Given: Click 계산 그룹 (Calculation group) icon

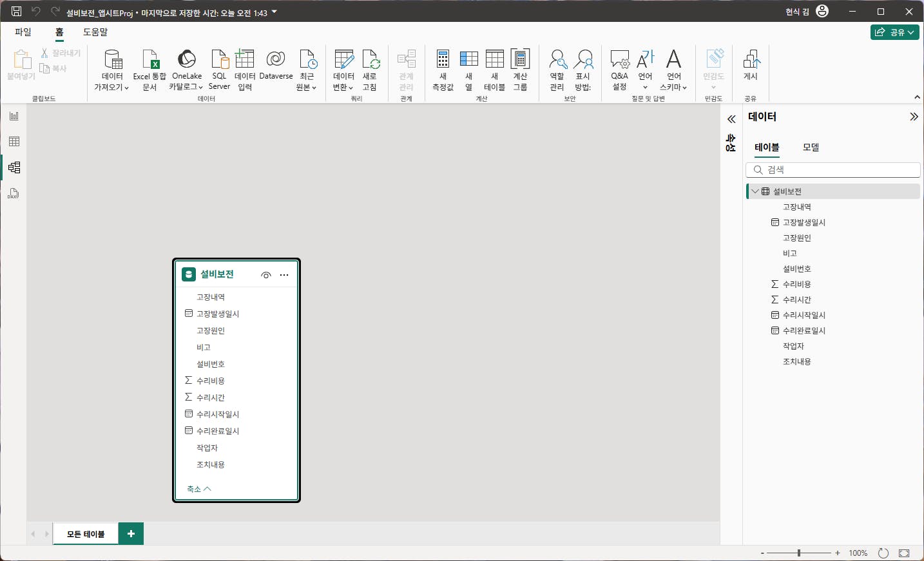Looking at the screenshot, I should 520,70.
